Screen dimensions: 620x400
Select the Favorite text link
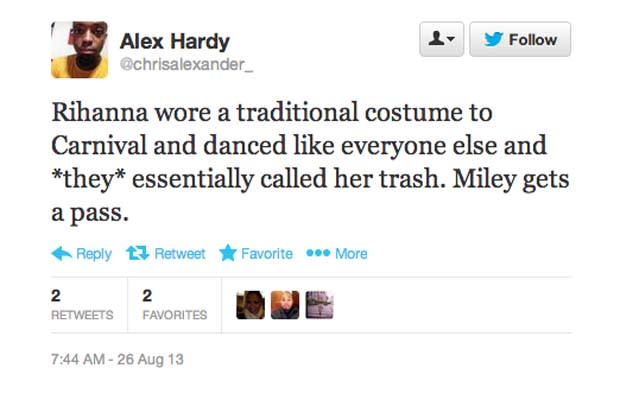[x=267, y=253]
